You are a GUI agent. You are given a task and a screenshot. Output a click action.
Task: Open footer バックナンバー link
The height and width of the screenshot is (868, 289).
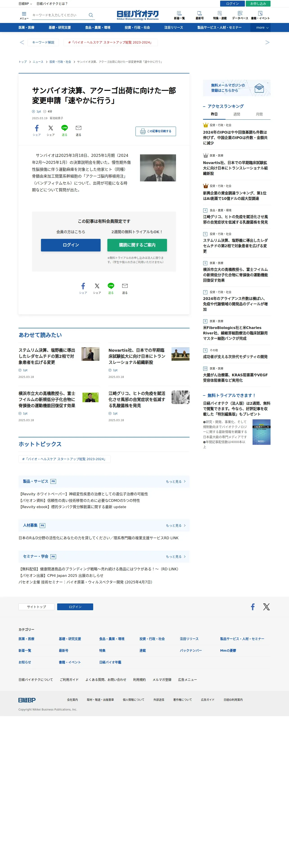pyautogui.click(x=191, y=650)
